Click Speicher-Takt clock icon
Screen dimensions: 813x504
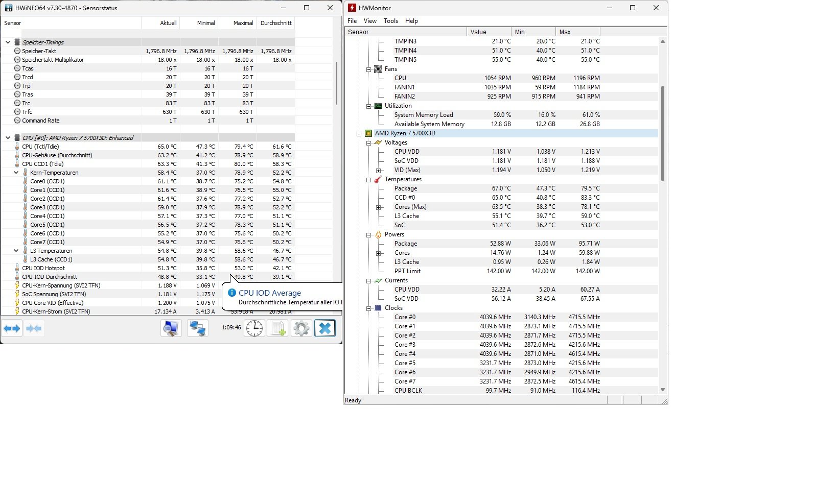click(x=17, y=51)
